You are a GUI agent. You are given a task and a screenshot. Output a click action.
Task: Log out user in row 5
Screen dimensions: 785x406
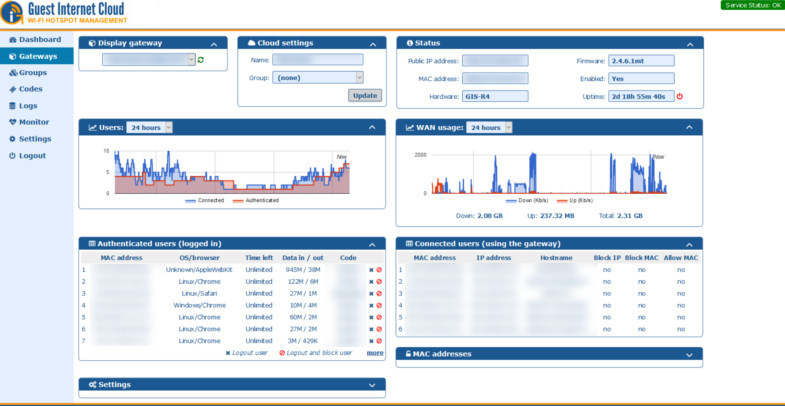[x=371, y=317]
